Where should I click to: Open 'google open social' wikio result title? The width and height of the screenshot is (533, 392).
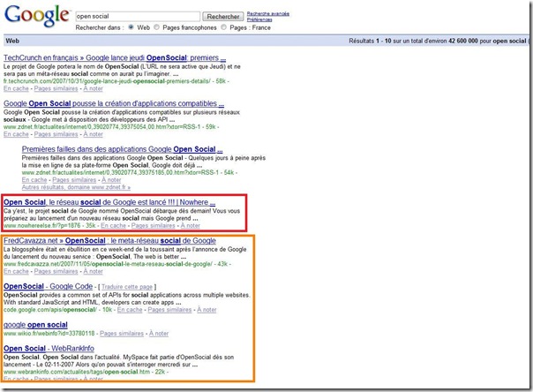[x=35, y=325]
